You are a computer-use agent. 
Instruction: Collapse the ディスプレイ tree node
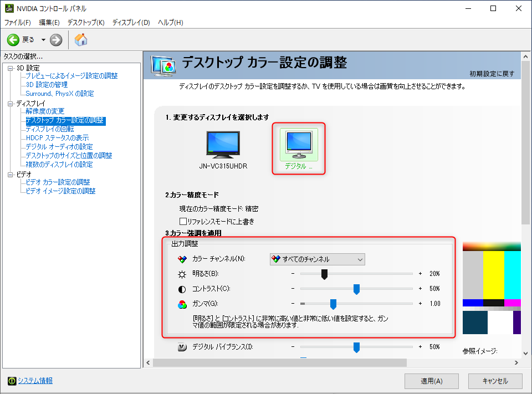coord(10,104)
